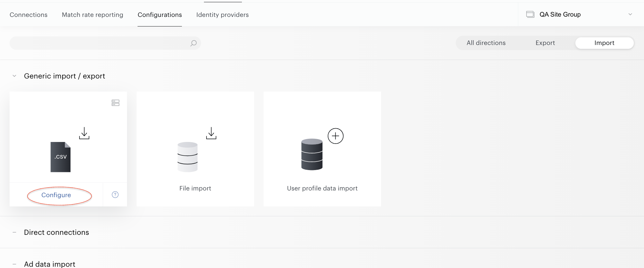
Task: Select the Import direction filter
Action: click(604, 43)
